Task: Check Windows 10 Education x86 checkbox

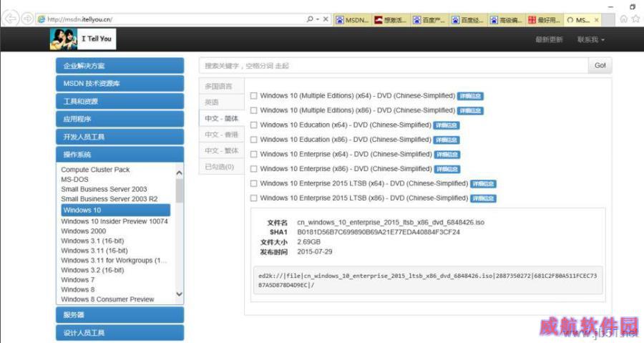Action: point(254,140)
